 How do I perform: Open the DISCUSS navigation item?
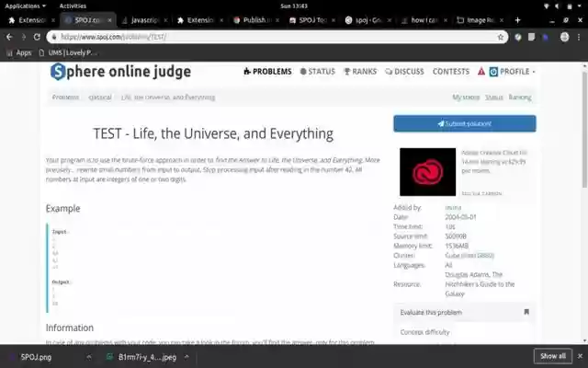coord(404,72)
